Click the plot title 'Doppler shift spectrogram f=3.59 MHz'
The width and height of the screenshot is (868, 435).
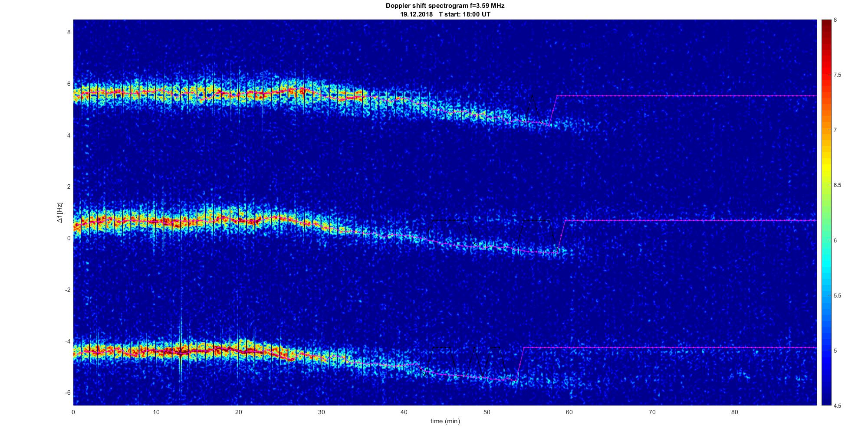[445, 6]
